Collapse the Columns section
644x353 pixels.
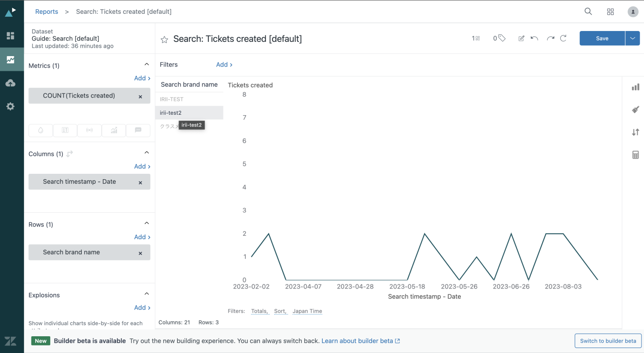(x=147, y=153)
